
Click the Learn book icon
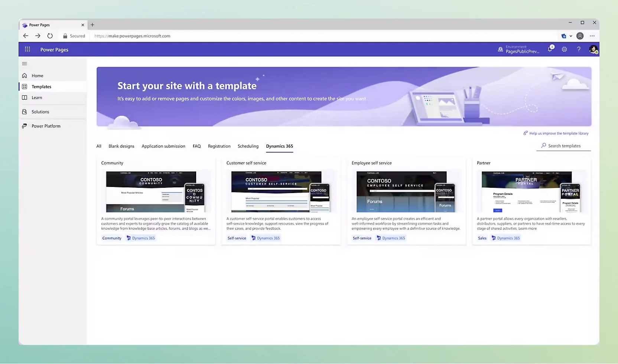click(25, 98)
